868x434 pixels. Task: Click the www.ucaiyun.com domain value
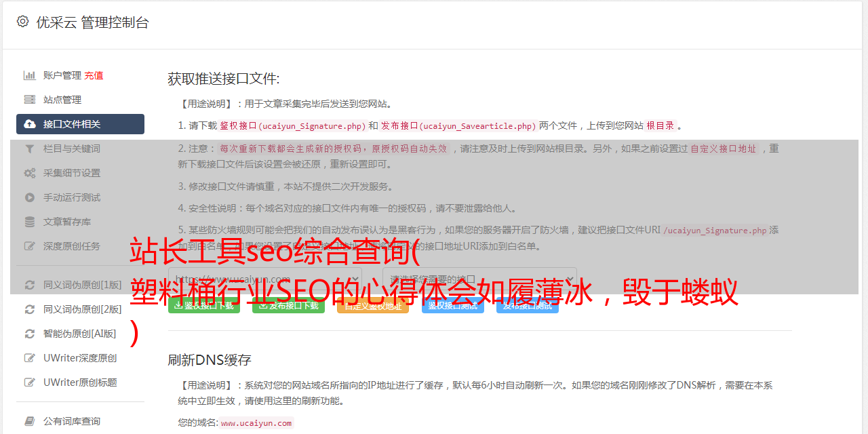(256, 422)
